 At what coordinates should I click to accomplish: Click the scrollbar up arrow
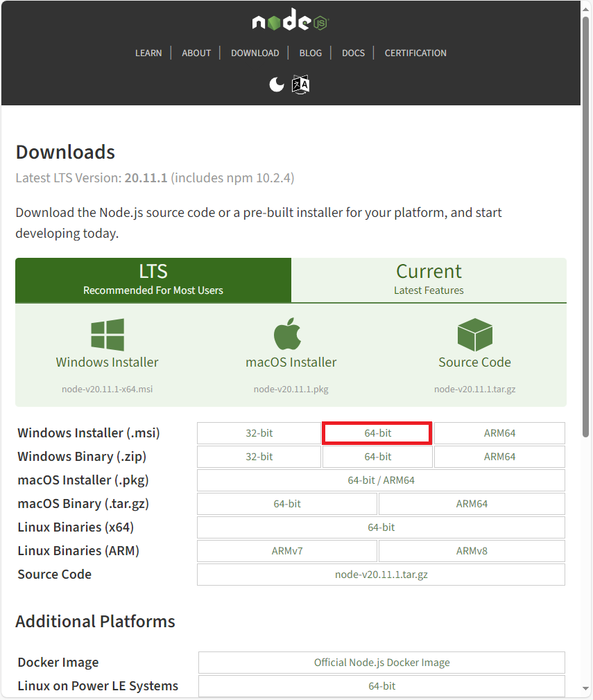click(x=586, y=9)
